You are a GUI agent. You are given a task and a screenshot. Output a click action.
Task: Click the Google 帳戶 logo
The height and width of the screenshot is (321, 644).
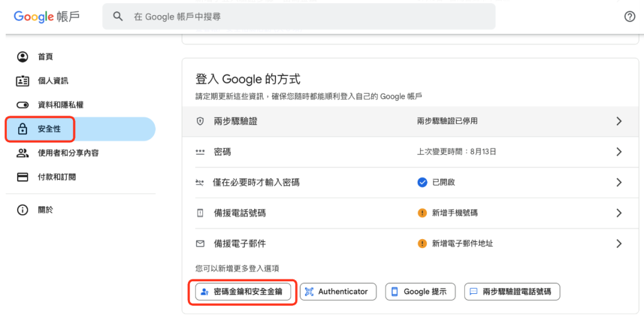(x=47, y=16)
